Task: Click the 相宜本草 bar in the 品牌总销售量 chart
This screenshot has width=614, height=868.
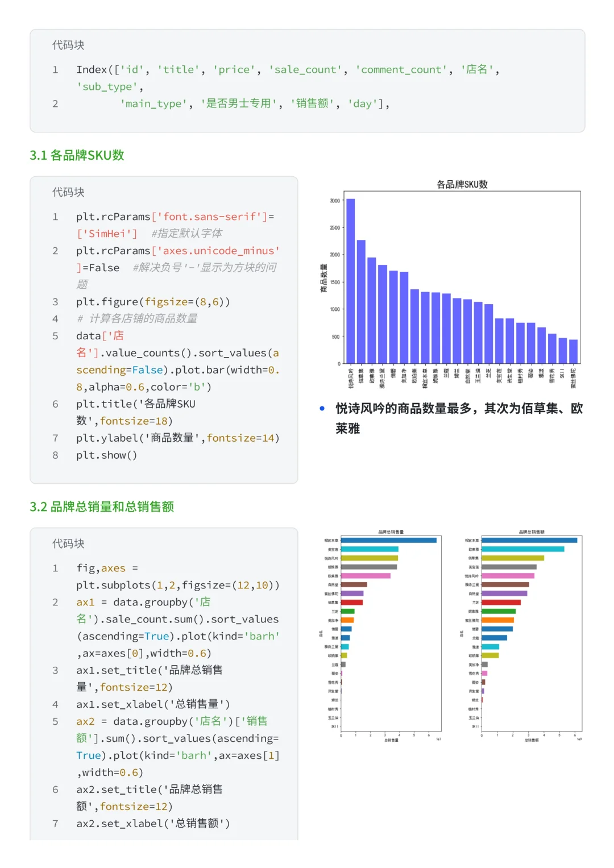Action: [x=389, y=540]
